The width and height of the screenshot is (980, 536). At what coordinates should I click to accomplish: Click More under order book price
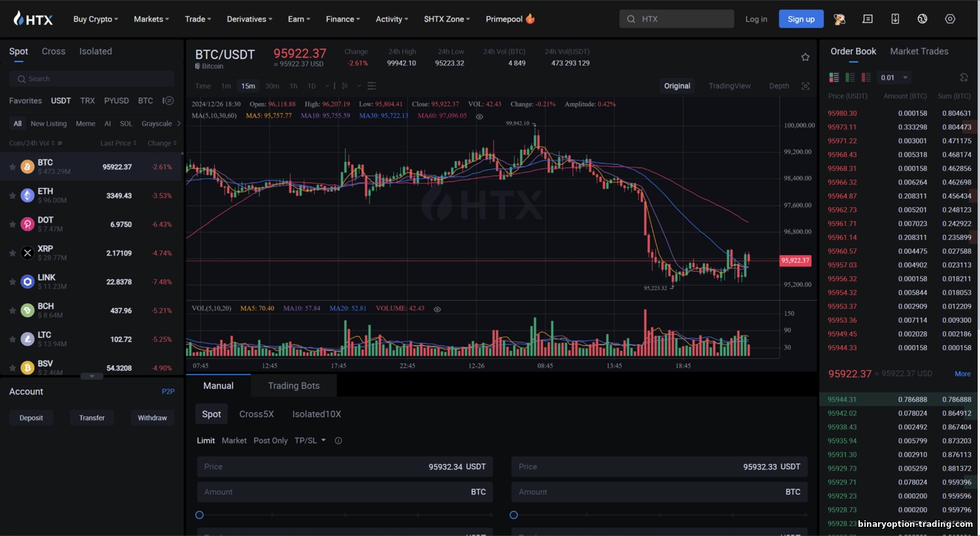point(962,374)
